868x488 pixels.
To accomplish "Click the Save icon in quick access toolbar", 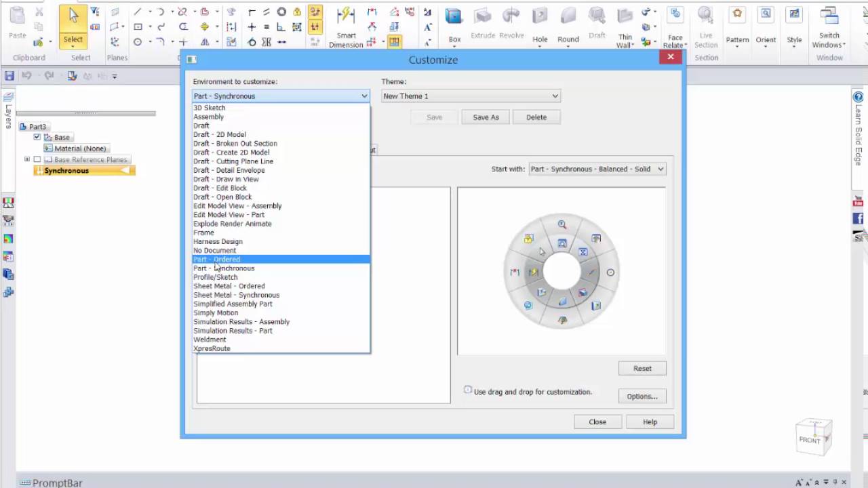I will click(x=9, y=76).
